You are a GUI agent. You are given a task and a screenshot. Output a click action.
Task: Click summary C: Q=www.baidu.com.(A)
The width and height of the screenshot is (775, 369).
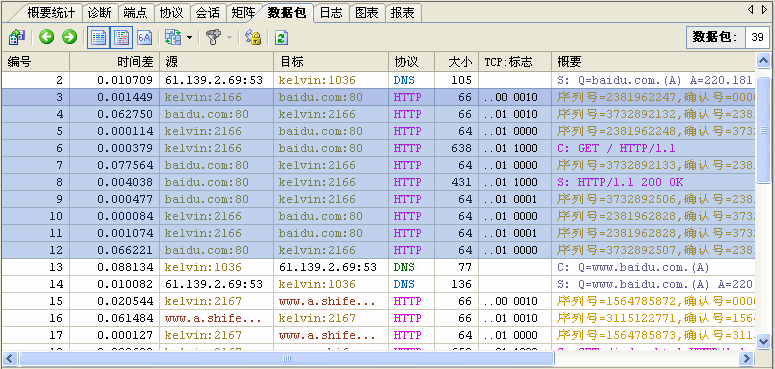point(633,267)
